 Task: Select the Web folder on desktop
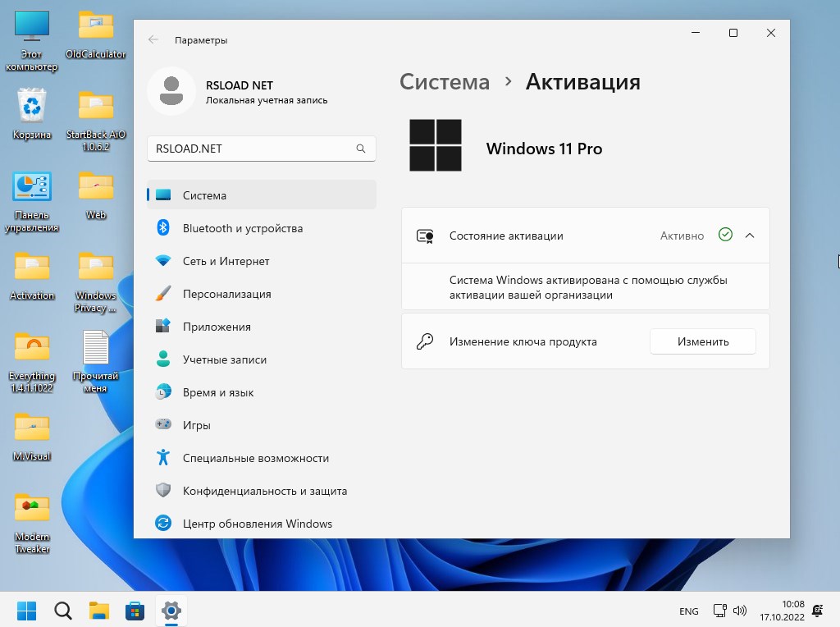tap(96, 195)
